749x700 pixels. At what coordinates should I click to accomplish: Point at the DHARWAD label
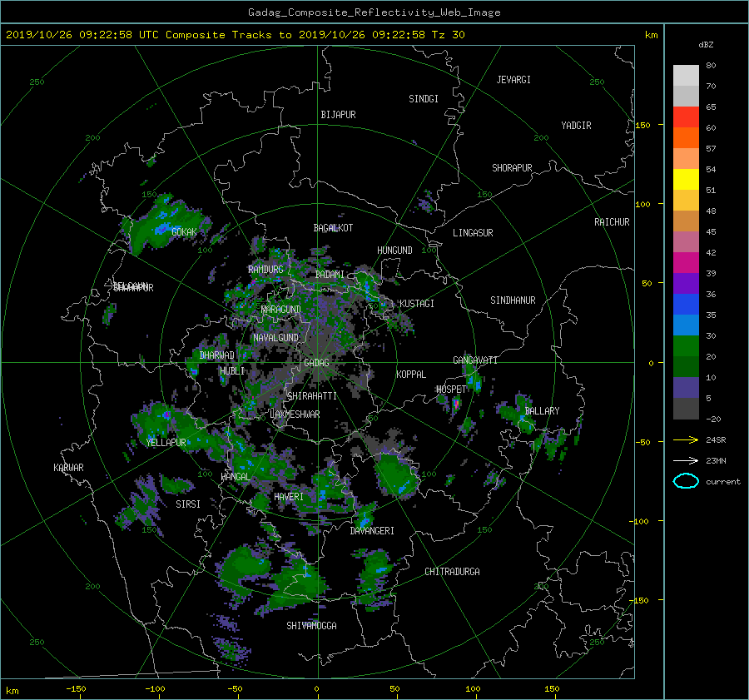(x=217, y=355)
